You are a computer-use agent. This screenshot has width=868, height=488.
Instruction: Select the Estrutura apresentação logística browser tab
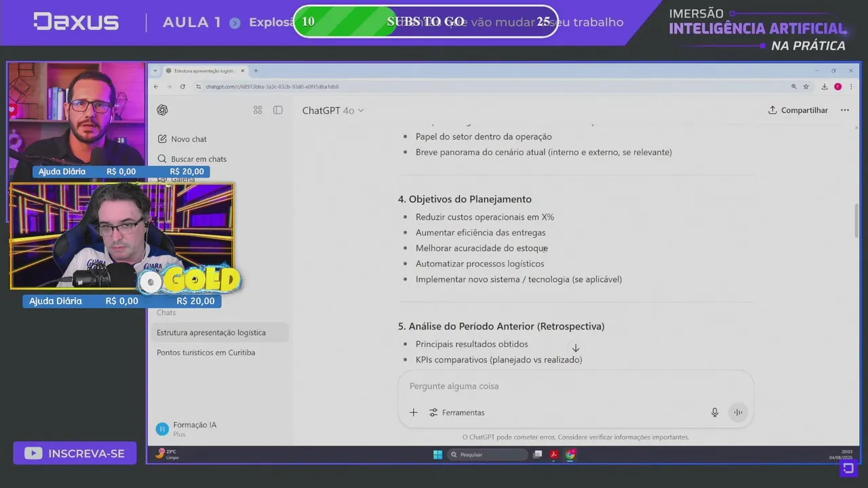click(x=205, y=70)
